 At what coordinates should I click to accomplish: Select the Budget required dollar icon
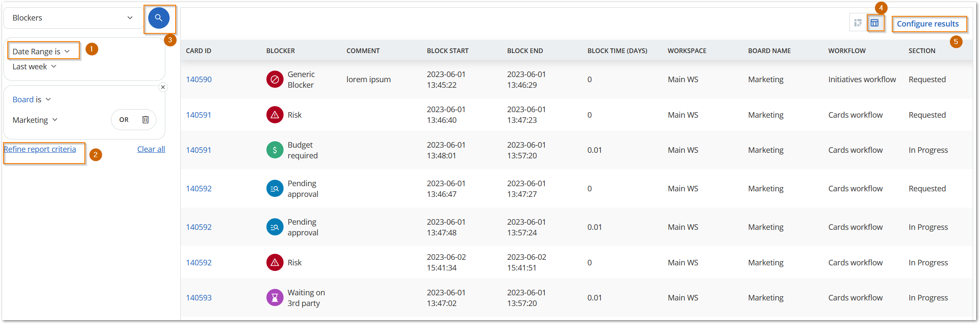[275, 150]
